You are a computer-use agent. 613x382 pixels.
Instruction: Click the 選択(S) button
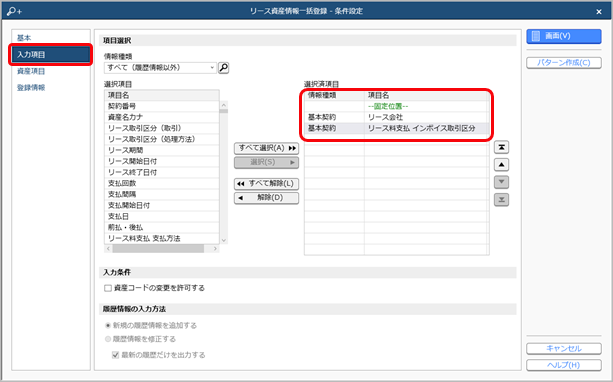267,162
